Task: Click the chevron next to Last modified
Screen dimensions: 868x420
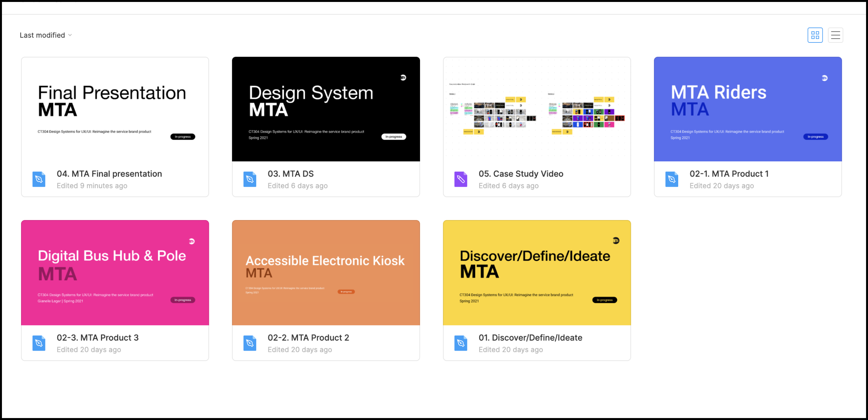Action: (x=70, y=35)
